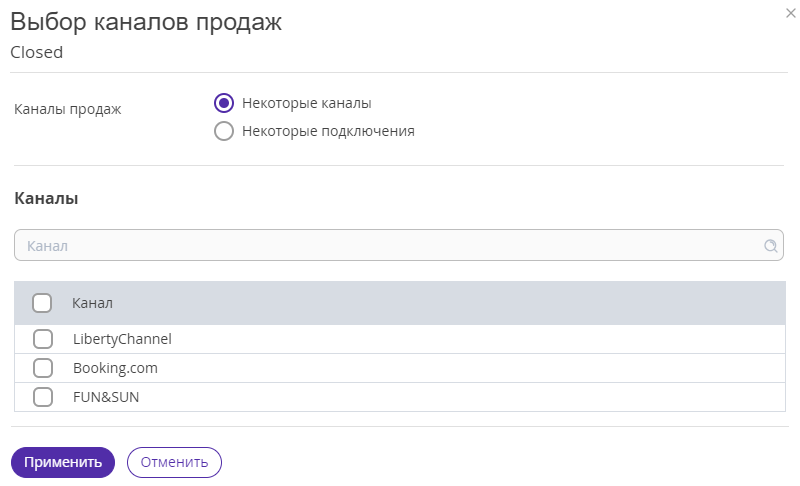Apply the selection with the "Применить" button
The image size is (800, 486).
(63, 463)
